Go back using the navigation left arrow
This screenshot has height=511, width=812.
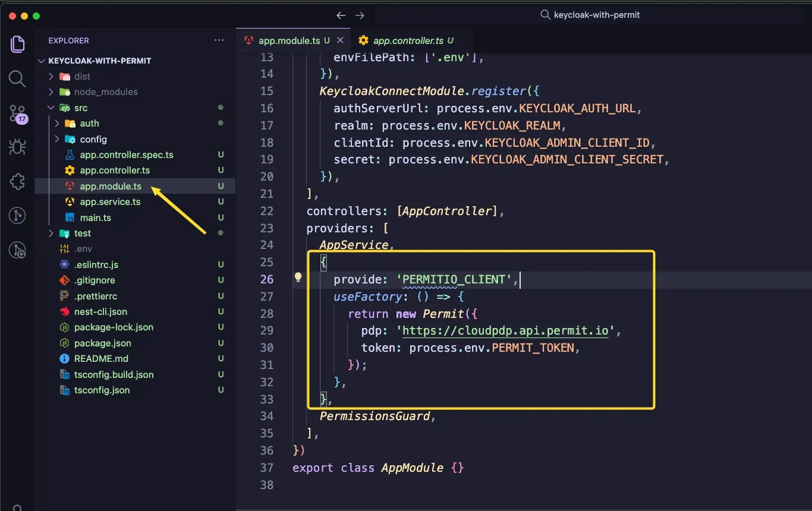click(x=341, y=15)
